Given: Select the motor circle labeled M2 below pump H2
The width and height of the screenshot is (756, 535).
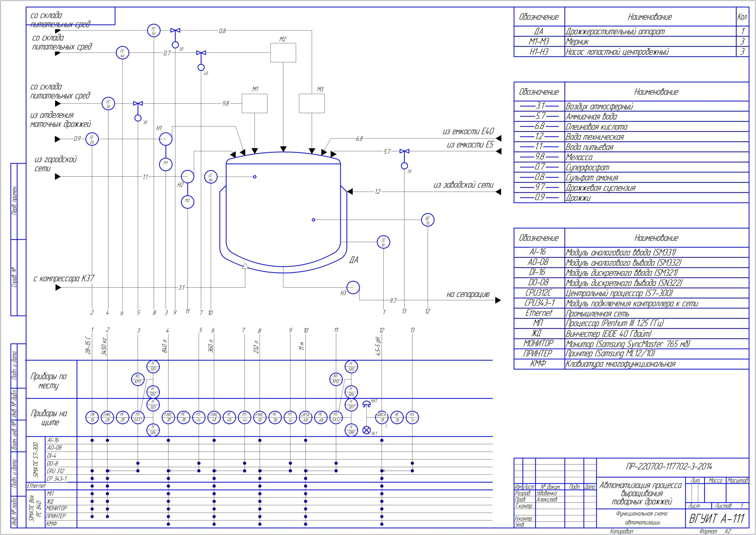Looking at the screenshot, I should click(x=187, y=201).
